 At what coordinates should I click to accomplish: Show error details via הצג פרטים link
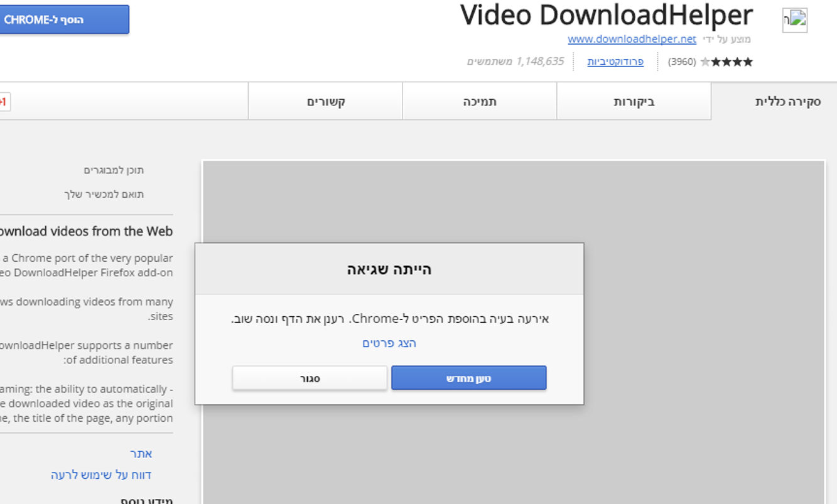tap(389, 343)
